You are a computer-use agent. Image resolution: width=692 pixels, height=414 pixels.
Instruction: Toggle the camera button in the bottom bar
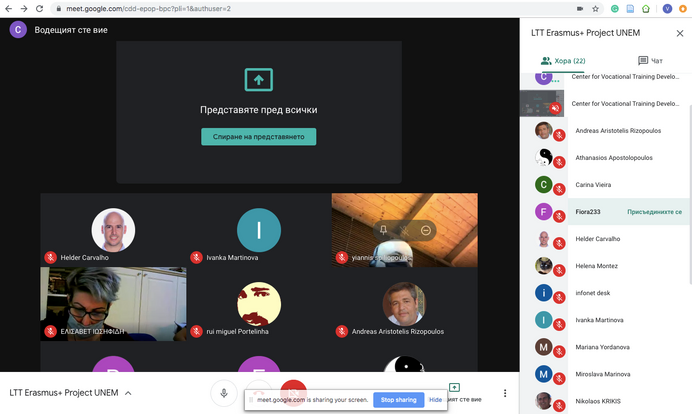(293, 386)
